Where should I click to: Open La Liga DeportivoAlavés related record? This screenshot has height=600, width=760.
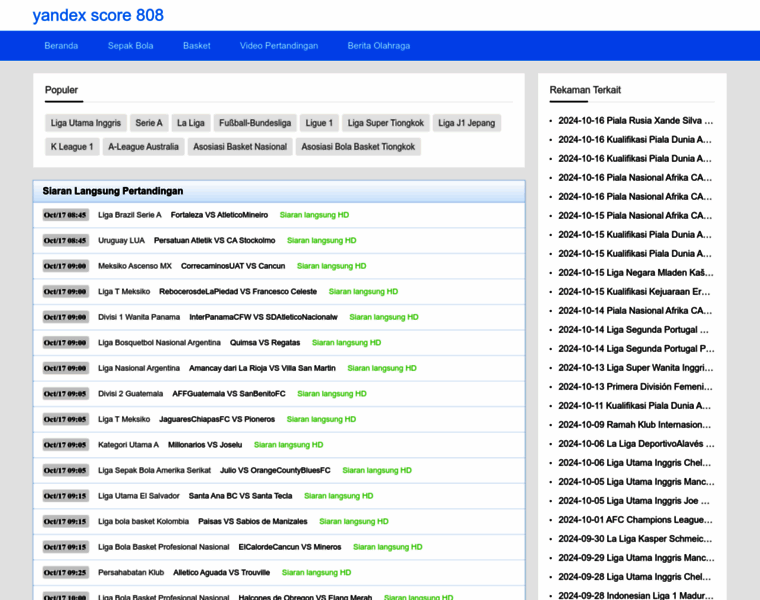tap(635, 444)
